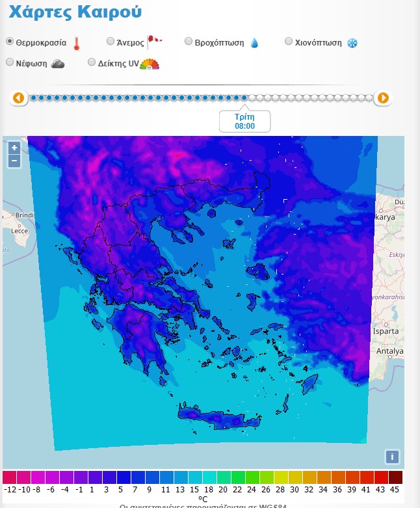Image resolution: width=420 pixels, height=508 pixels.
Task: Click the 45 degree dark red swatch
Action: 395,477
